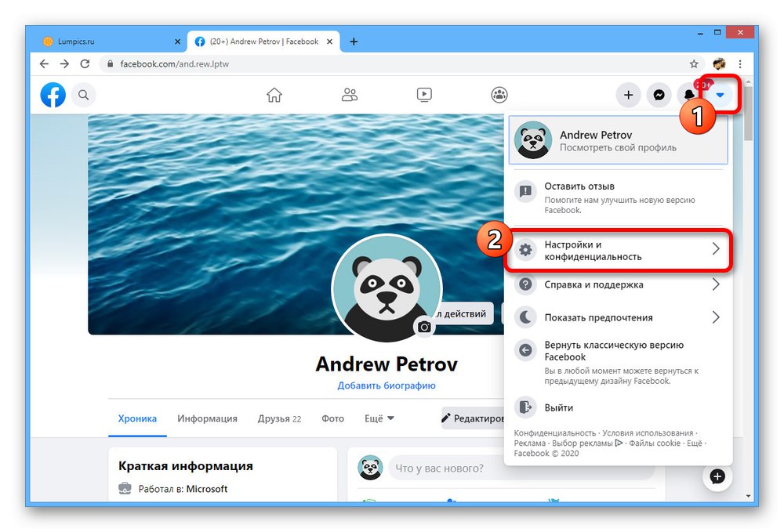Click the new message floating button
Viewport: 784px width, 532px height.
(x=717, y=476)
